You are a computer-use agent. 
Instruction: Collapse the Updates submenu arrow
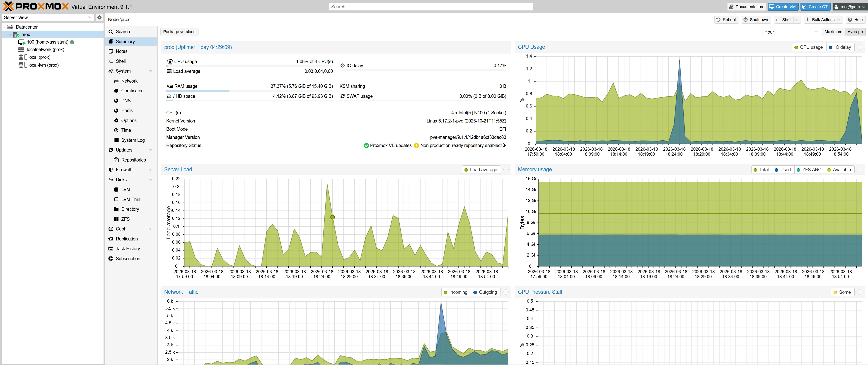pos(151,150)
